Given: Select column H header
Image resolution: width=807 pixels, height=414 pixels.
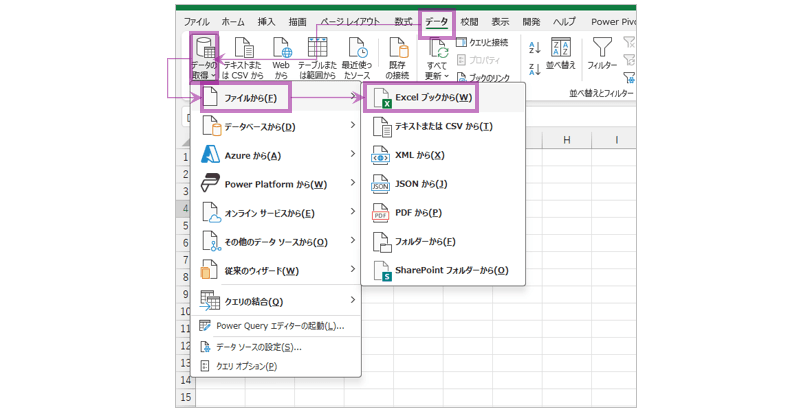Looking at the screenshot, I should pos(567,140).
